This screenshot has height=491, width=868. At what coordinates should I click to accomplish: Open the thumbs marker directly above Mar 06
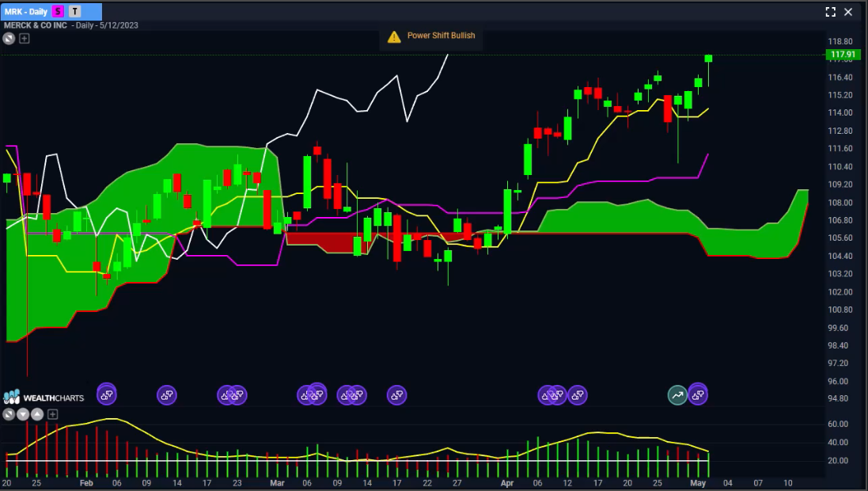pyautogui.click(x=305, y=395)
